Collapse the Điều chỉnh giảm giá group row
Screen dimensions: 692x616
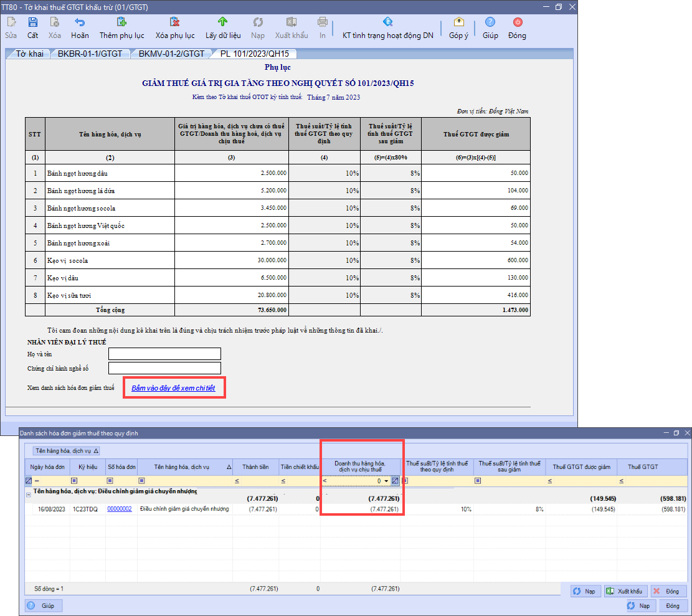[28, 493]
